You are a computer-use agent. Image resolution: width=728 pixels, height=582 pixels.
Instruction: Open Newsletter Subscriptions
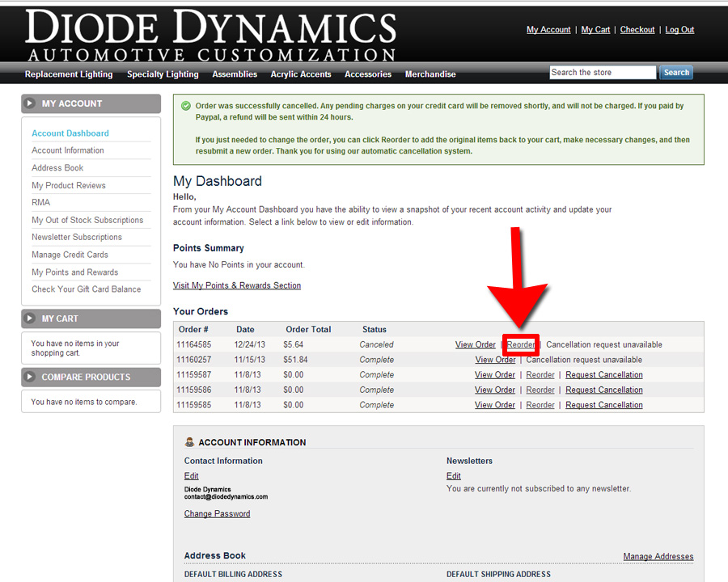tap(77, 237)
